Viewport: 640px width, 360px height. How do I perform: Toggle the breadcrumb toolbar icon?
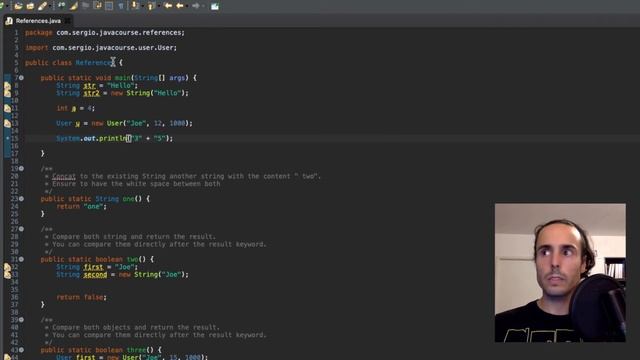point(62,5)
